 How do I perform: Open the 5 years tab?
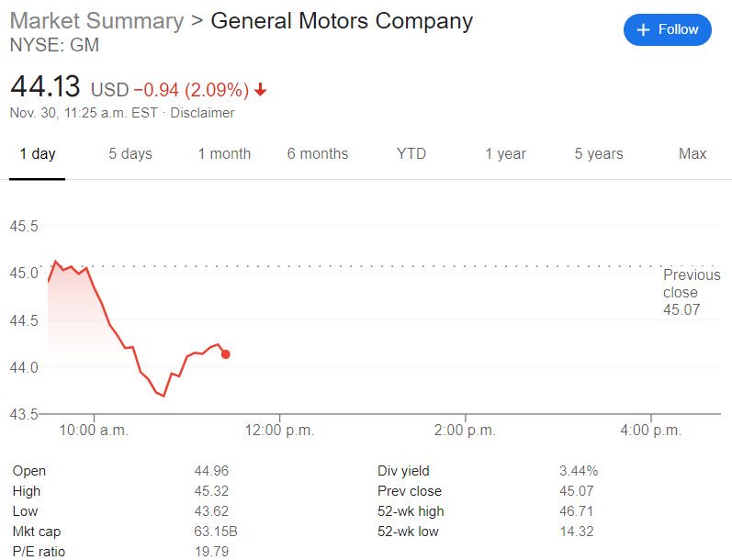coord(599,154)
